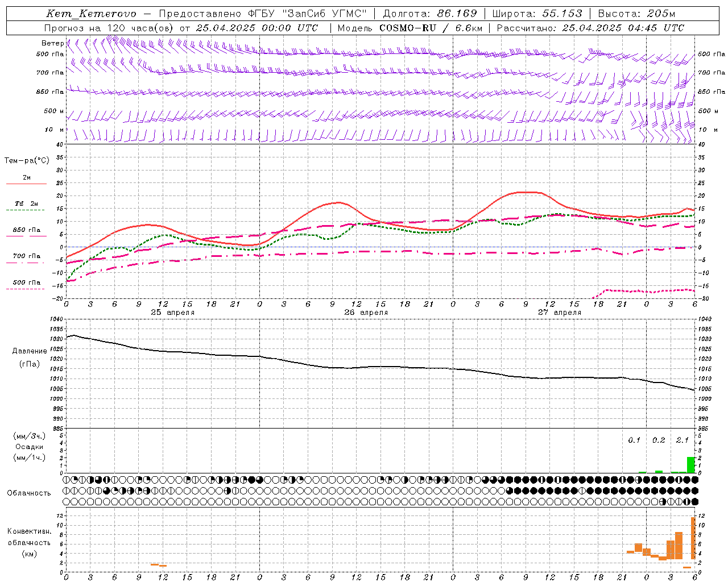This screenshot has width=728, height=582.
Task: Click the '0.2' precipitation amount value
Action: coord(659,440)
